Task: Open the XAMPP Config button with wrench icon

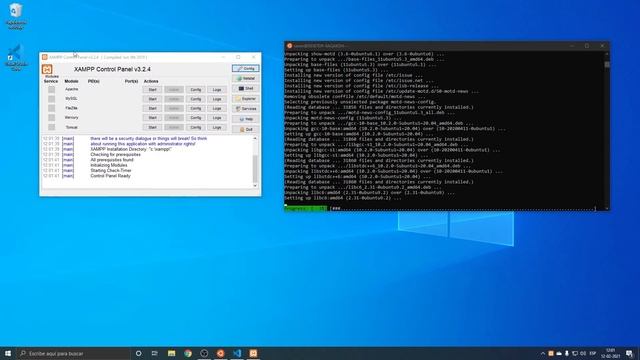Action: pyautogui.click(x=245, y=68)
